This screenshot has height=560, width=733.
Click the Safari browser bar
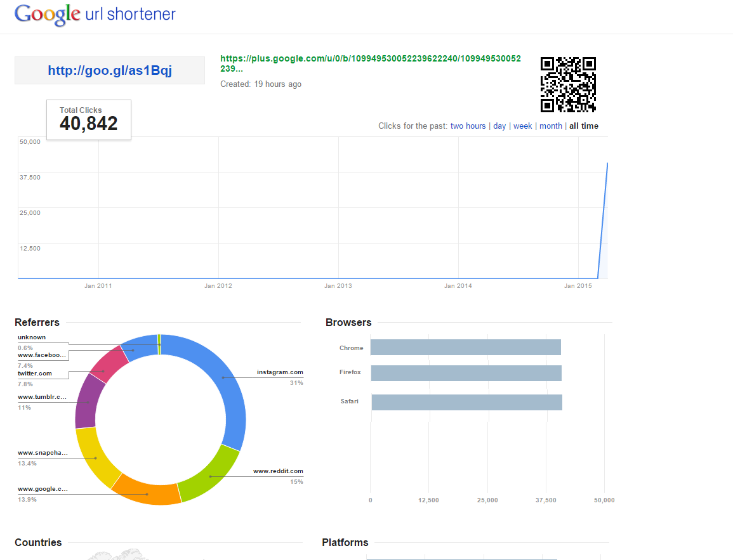pyautogui.click(x=467, y=403)
